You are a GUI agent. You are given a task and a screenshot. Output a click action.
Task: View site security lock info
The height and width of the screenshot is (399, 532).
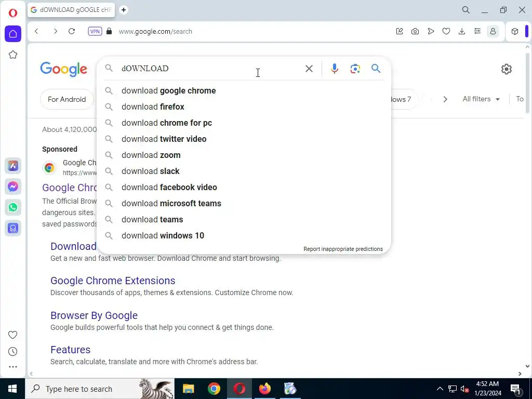[109, 31]
